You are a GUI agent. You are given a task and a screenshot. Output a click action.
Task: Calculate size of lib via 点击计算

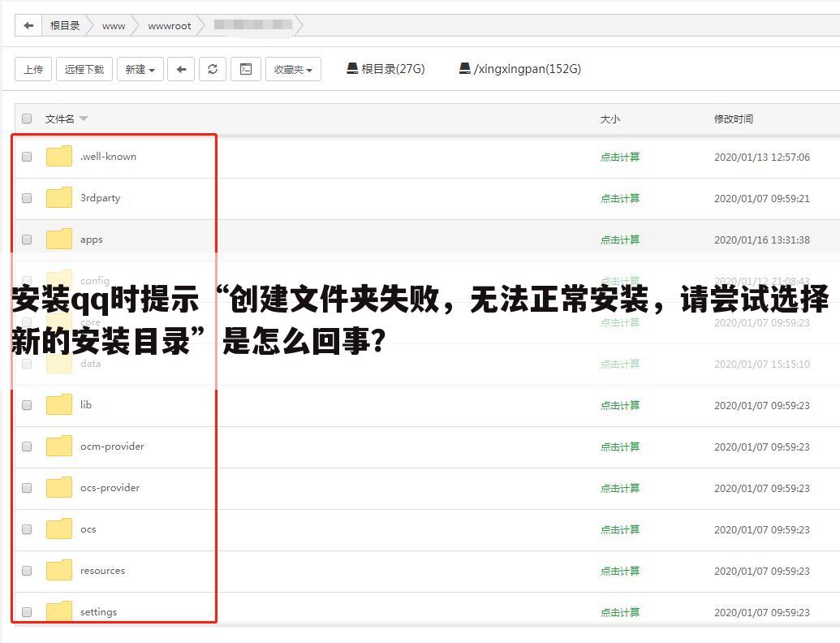620,406
